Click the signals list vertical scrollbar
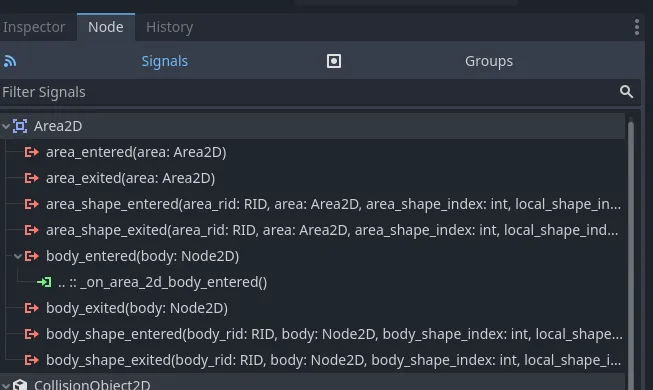653x390 pixels. [631, 254]
